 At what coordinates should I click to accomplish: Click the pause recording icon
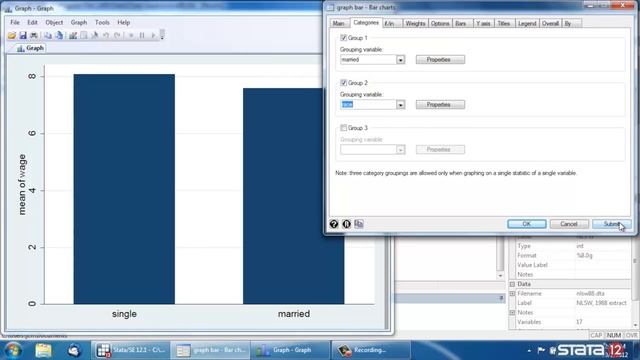click(142, 36)
